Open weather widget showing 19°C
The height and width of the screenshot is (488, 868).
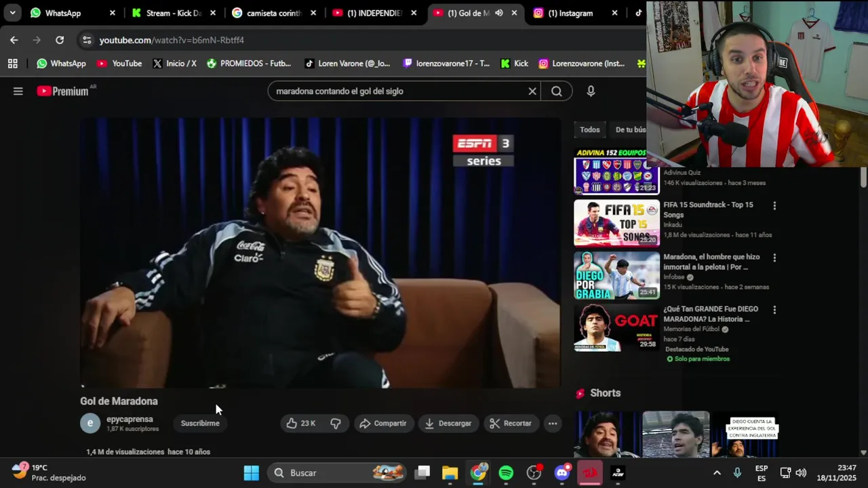(x=49, y=472)
